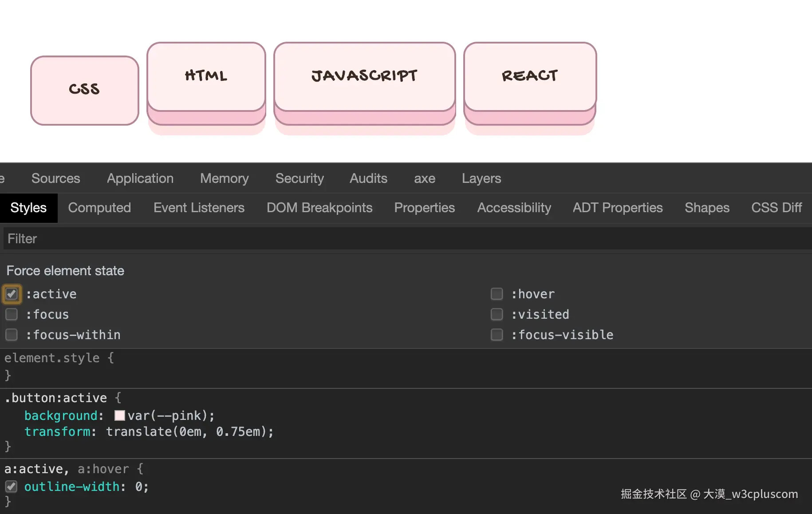Screen dimensions: 812x514
Task: Switch to the Computed tab
Action: click(99, 208)
